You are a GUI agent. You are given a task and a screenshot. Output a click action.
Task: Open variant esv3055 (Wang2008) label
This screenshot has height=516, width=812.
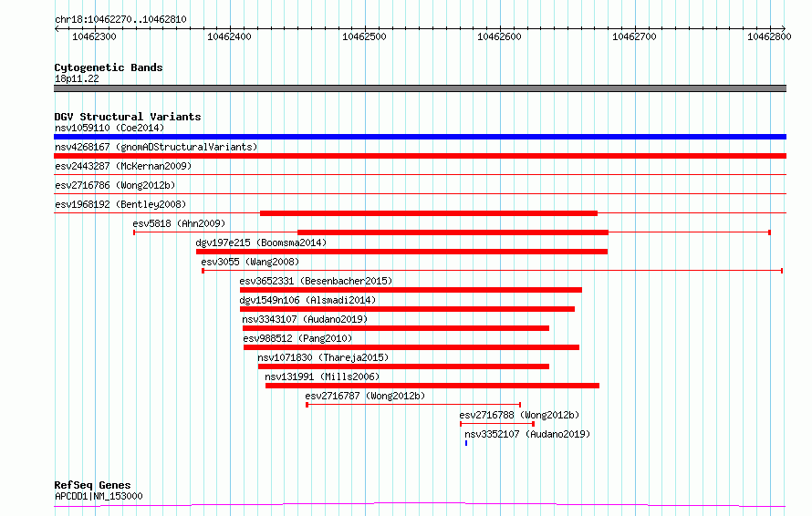click(250, 262)
